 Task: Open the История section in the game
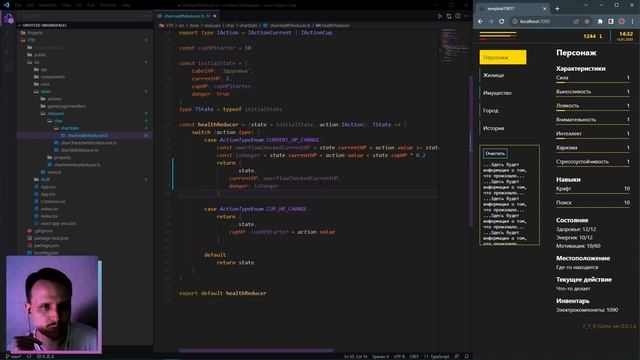pyautogui.click(x=493, y=128)
